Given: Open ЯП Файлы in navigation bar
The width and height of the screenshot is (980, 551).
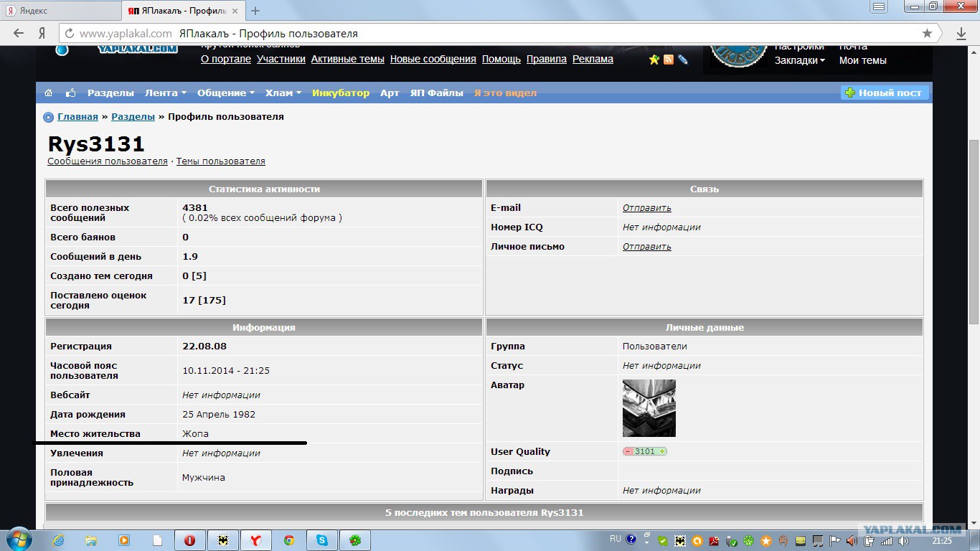Looking at the screenshot, I should 437,93.
